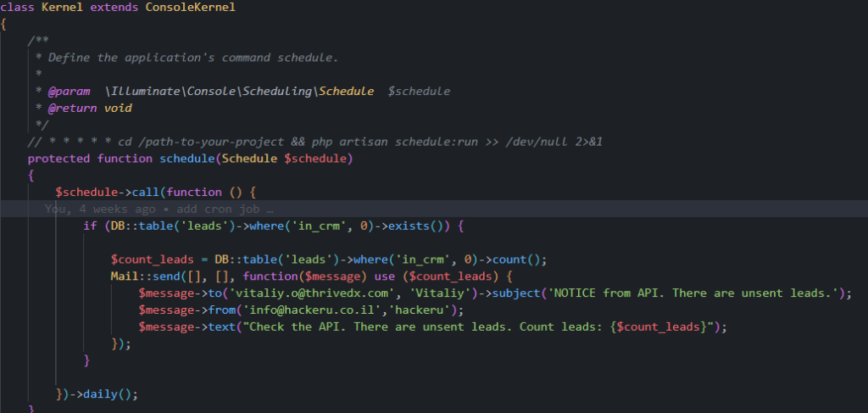The height and width of the screenshot is (413, 868).
Task: Click the call method on $schedule
Action: coord(146,193)
